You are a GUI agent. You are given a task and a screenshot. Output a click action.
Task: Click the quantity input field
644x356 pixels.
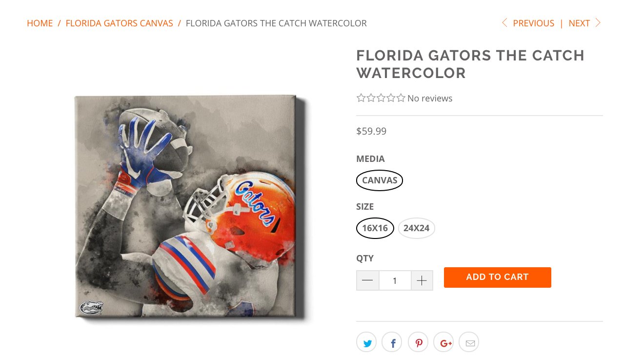[395, 280]
